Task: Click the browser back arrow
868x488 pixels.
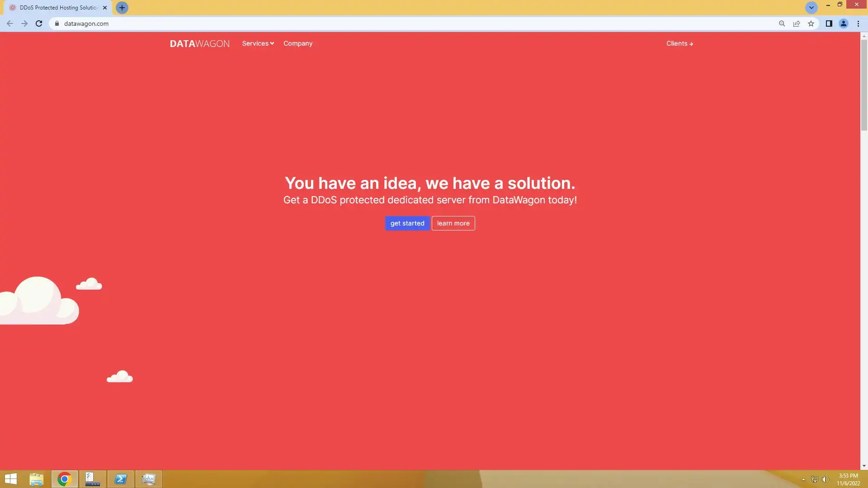Action: pyautogui.click(x=10, y=23)
